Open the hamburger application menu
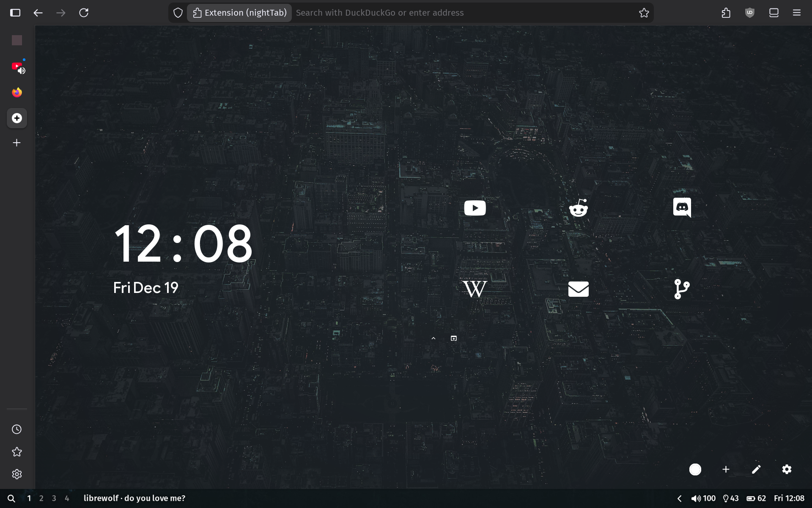The image size is (812, 508). [796, 13]
